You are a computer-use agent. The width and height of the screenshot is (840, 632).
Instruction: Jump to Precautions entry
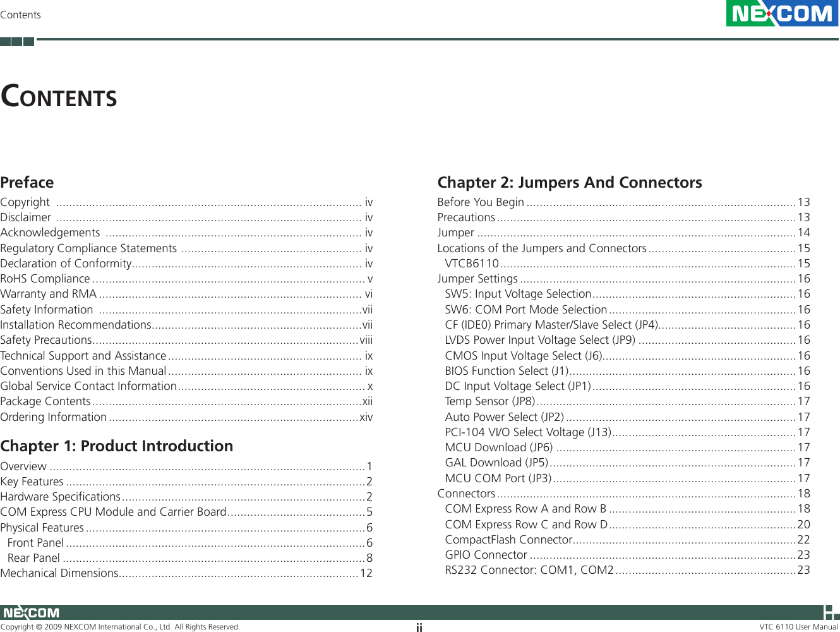tap(624, 217)
